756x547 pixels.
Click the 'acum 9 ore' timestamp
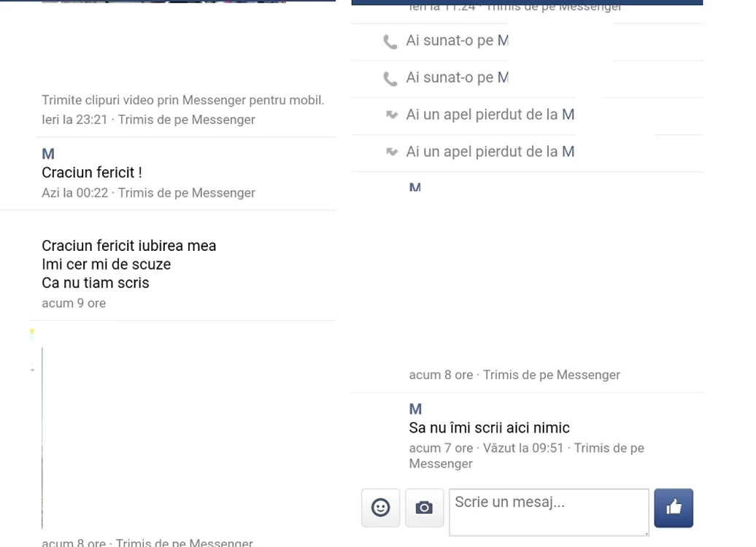pyautogui.click(x=73, y=303)
